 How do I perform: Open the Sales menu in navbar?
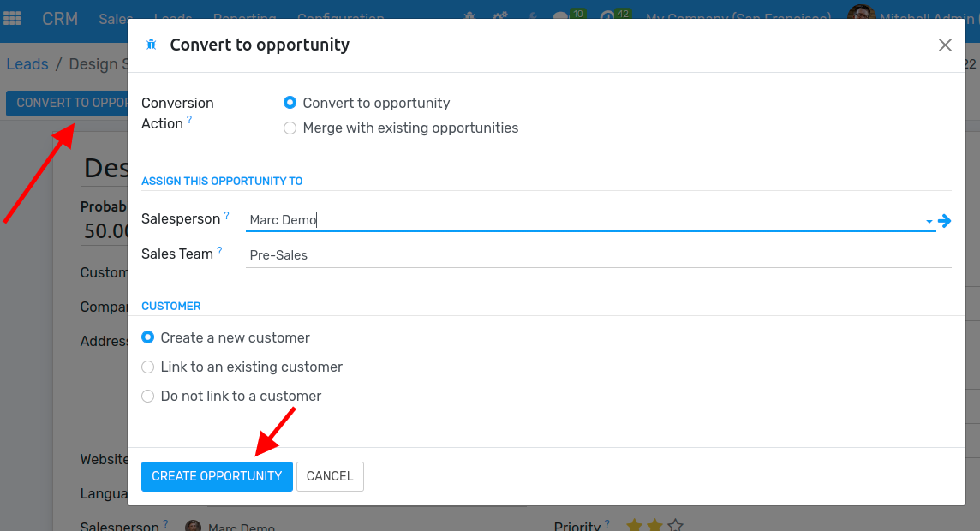click(115, 18)
